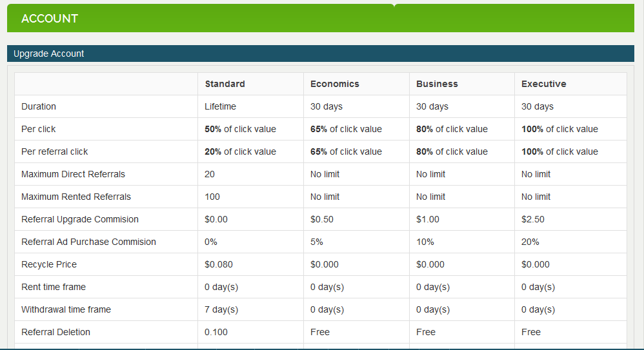Click the Maximum Direct Referrals label
This screenshot has height=350, width=644.
74,174
